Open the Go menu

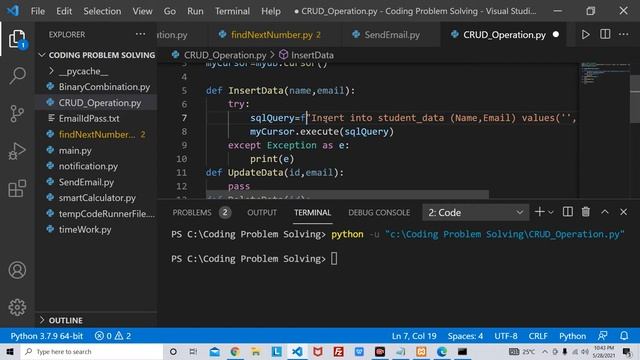(x=170, y=11)
